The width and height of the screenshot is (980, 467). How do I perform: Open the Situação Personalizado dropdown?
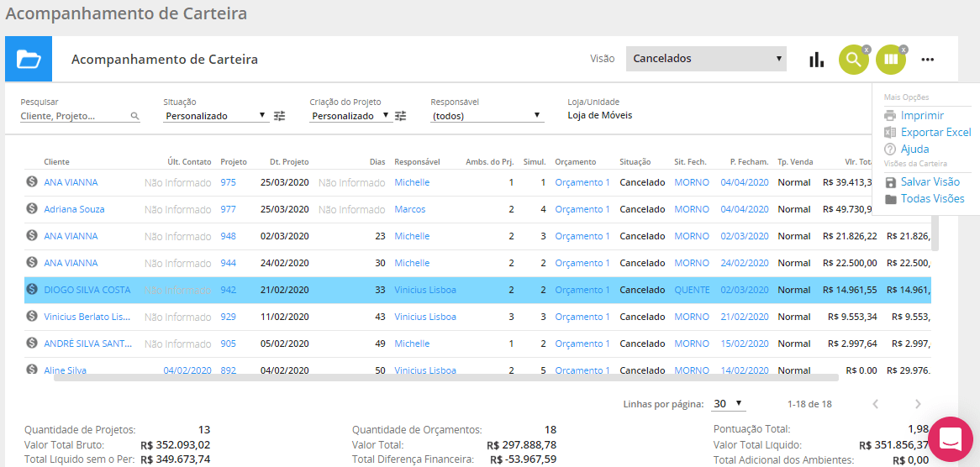[215, 116]
